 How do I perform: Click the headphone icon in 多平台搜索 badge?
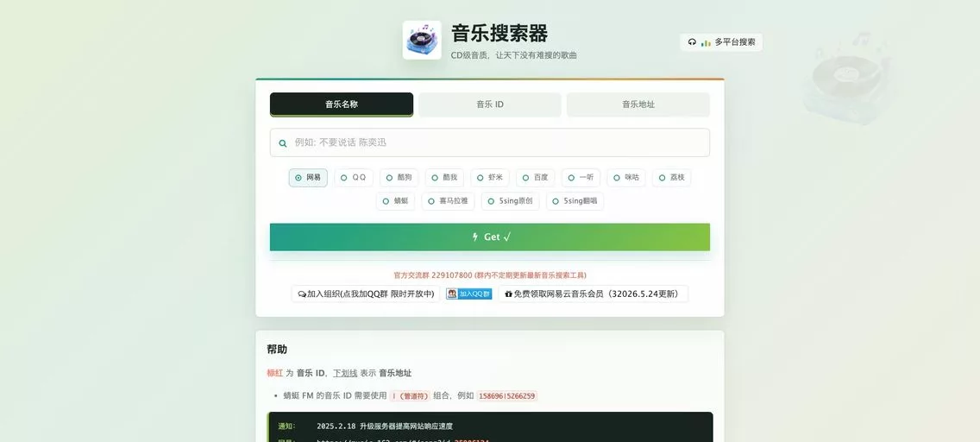(x=692, y=42)
